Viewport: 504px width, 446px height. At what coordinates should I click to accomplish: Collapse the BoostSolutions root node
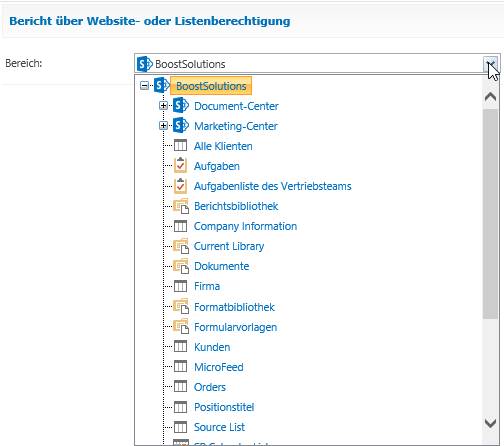click(144, 86)
